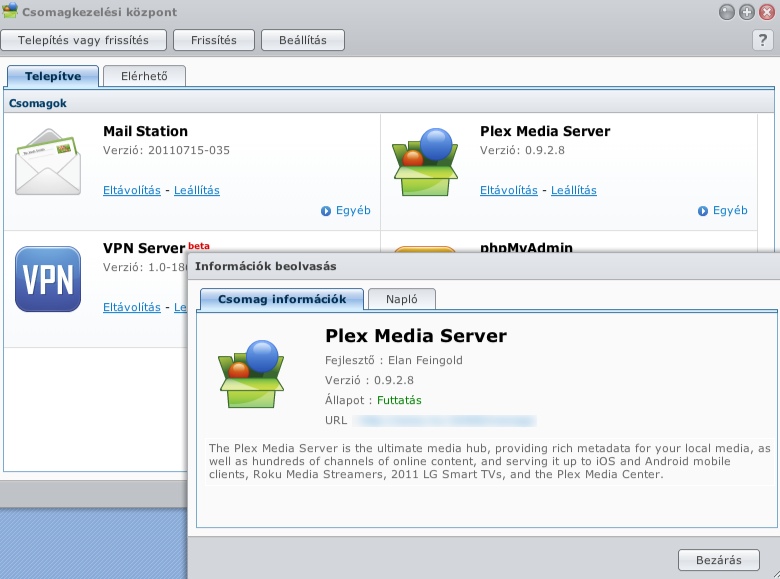Open Beállítás settings button

click(x=302, y=40)
